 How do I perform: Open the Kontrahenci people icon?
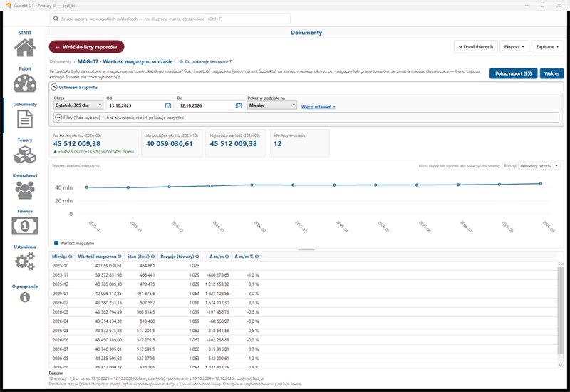[25, 190]
